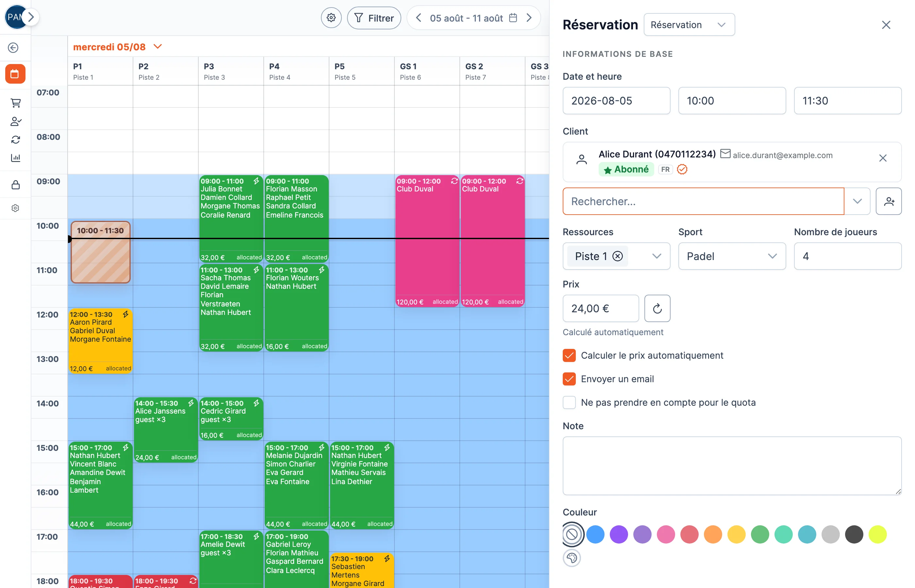This screenshot has height=588, width=915.
Task: Click recurring icon on GS 2 Club Duval
Action: click(519, 181)
